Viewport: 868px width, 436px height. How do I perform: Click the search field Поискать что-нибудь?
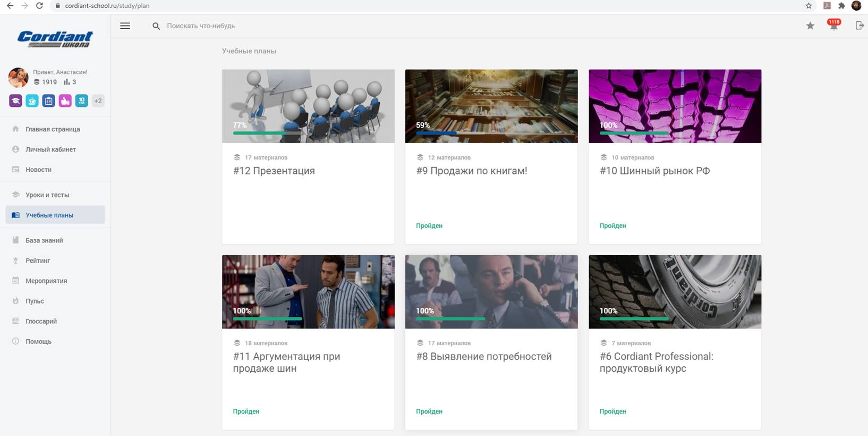tap(201, 26)
